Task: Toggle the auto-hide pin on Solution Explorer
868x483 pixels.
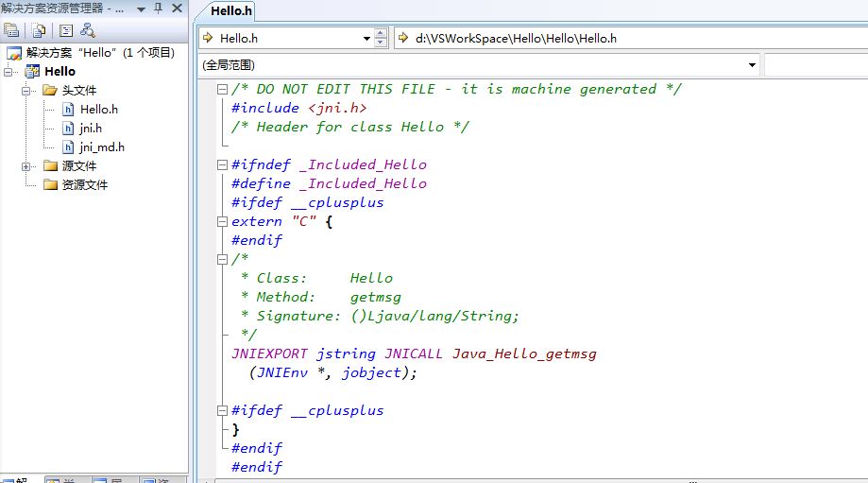Action: (157, 9)
